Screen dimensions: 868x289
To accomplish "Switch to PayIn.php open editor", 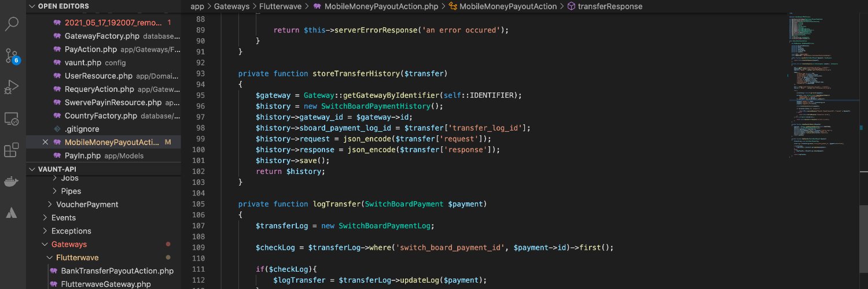I will (104, 155).
